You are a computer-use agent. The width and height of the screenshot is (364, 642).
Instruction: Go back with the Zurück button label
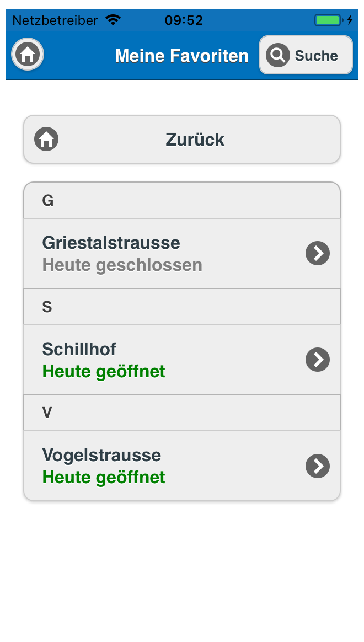[x=195, y=140]
